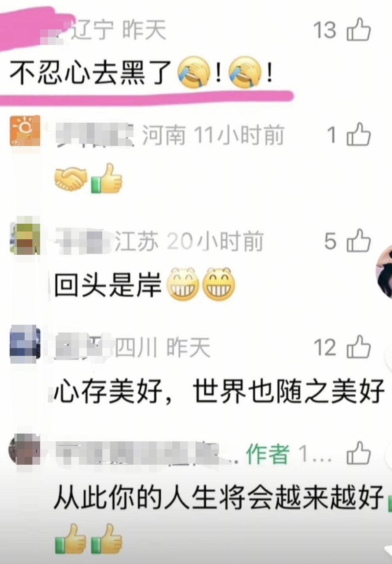Like the Sichuan comment with 12 likes
Viewport: 392px width, 564px height.
click(359, 347)
